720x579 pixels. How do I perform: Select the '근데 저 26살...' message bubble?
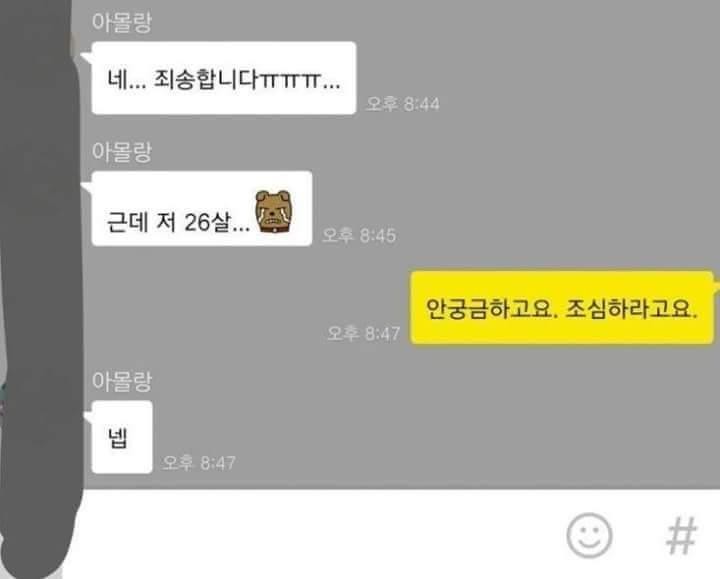tap(202, 208)
